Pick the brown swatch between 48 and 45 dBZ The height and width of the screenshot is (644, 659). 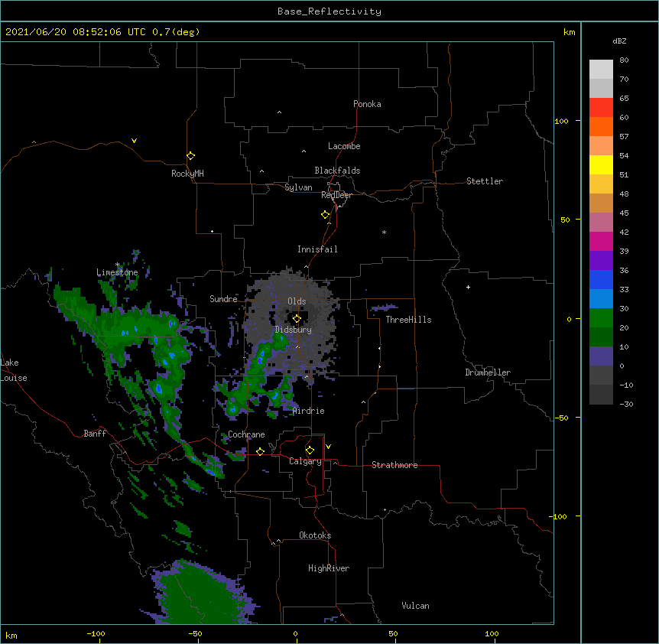pyautogui.click(x=601, y=203)
